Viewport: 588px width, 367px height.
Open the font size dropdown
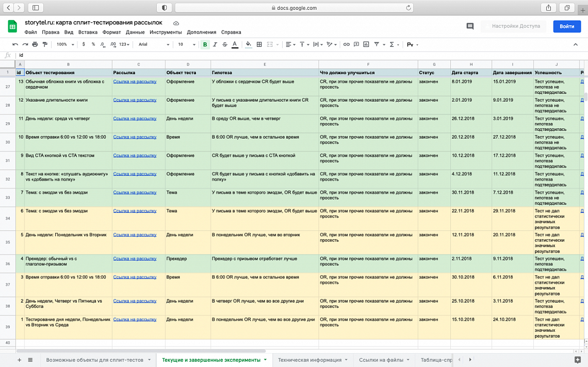pos(187,45)
